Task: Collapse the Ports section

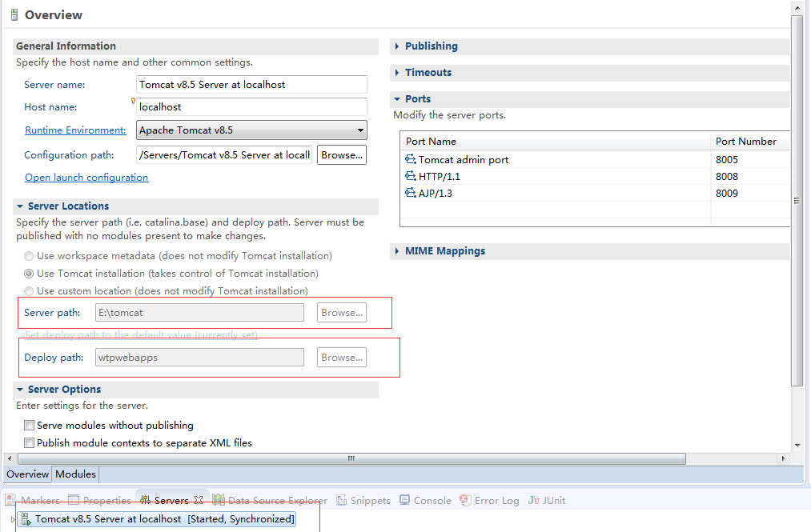Action: click(397, 98)
